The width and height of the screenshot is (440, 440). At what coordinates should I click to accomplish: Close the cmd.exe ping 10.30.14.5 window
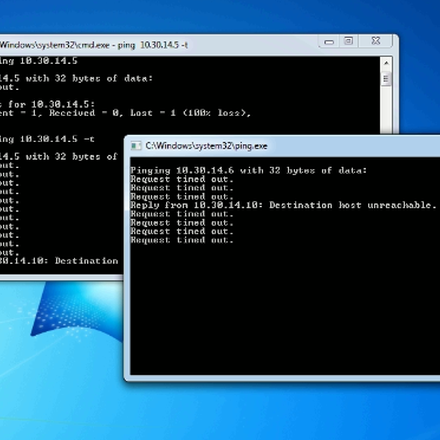[x=376, y=41]
